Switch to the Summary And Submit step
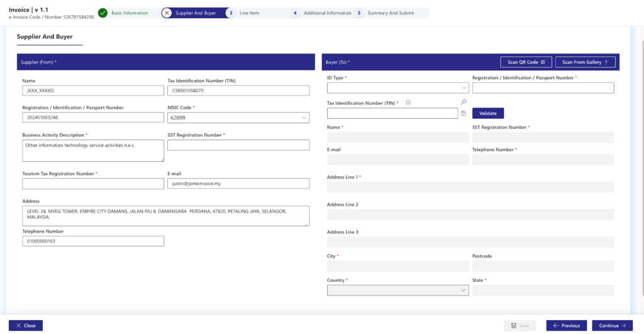The height and width of the screenshot is (334, 644). click(x=391, y=13)
